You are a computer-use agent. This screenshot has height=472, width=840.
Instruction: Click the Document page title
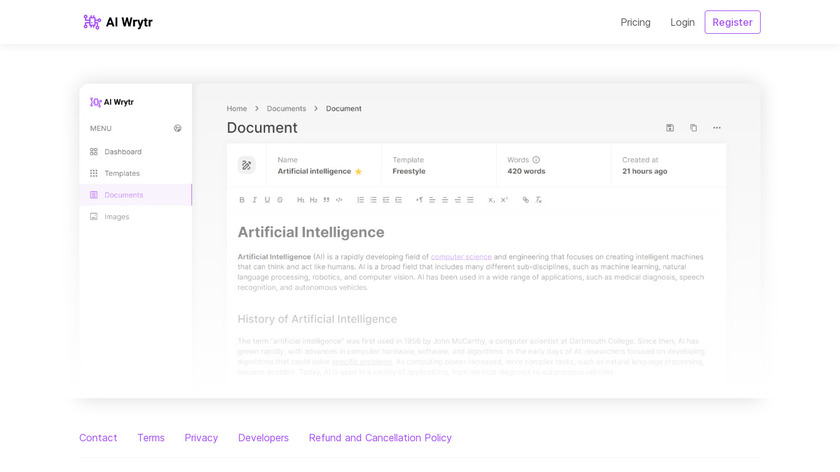point(262,128)
